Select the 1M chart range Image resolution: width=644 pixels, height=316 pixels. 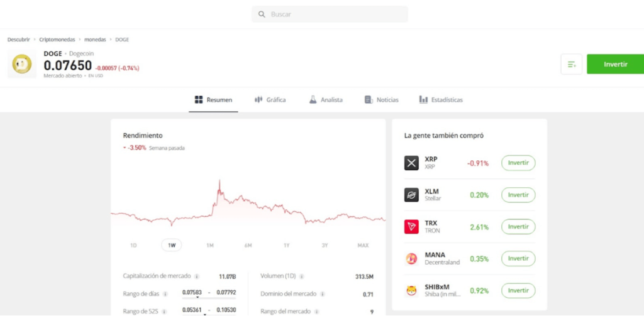[210, 246]
